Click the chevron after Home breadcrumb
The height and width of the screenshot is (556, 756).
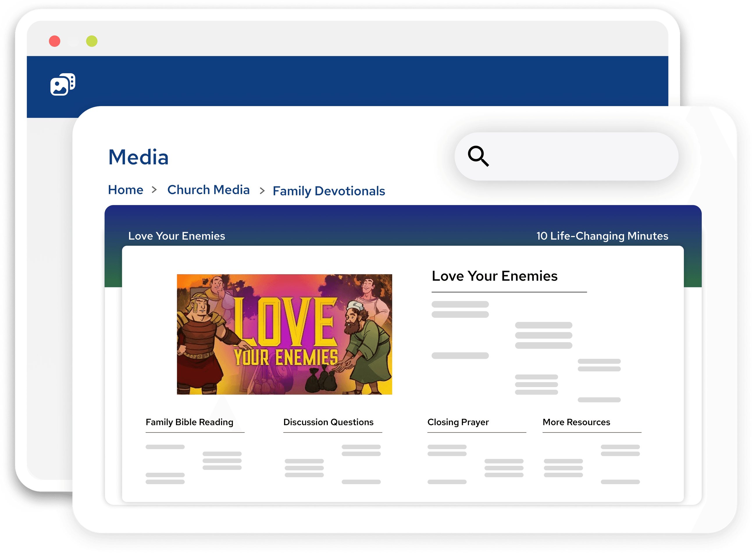point(154,190)
